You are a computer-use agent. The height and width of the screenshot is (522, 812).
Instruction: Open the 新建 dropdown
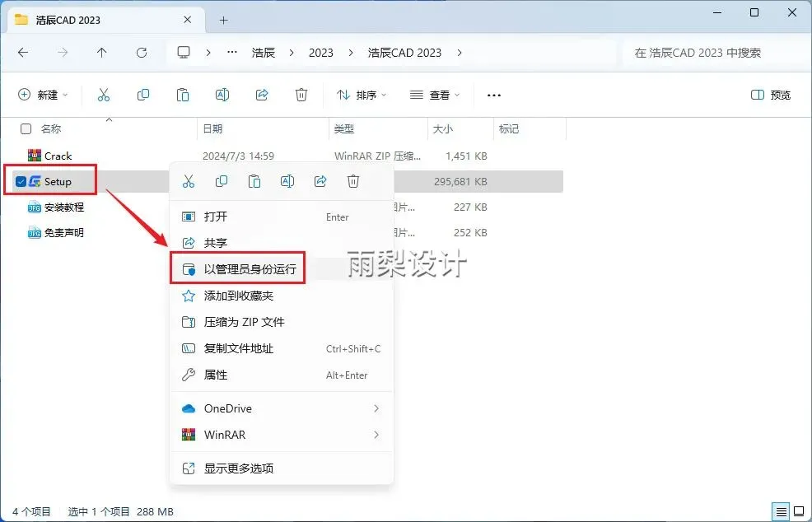(43, 95)
